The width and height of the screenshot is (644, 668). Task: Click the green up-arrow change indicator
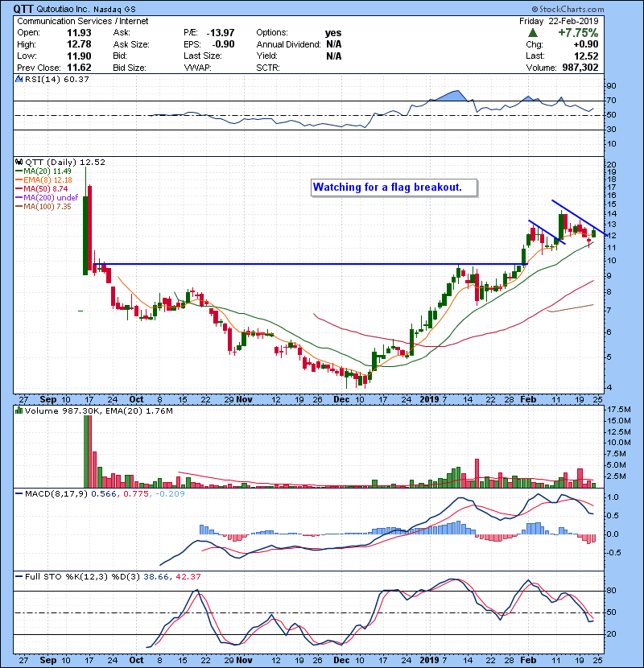532,33
